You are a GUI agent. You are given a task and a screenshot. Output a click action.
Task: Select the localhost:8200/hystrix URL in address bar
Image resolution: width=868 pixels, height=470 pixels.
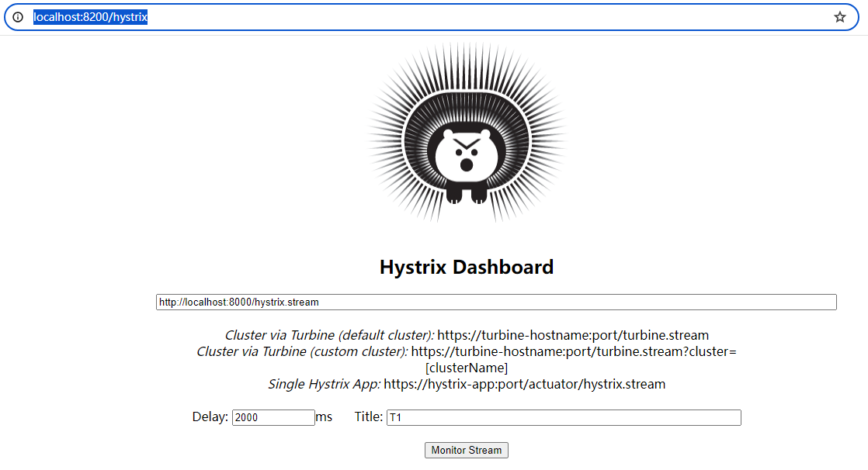click(x=90, y=17)
